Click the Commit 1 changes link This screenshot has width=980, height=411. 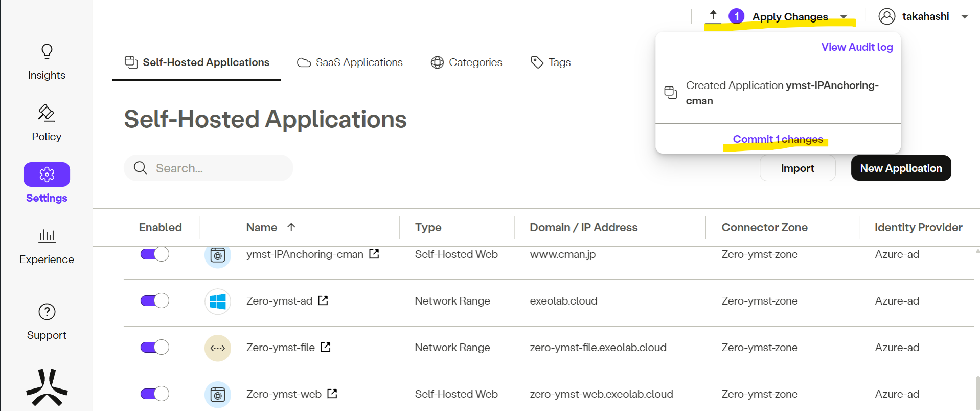(778, 139)
